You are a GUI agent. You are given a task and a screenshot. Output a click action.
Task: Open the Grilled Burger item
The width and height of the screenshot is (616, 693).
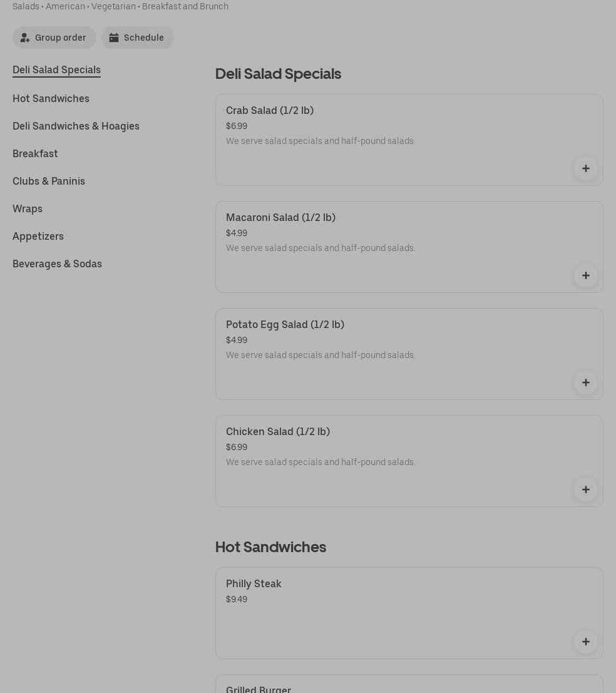[x=259, y=689]
